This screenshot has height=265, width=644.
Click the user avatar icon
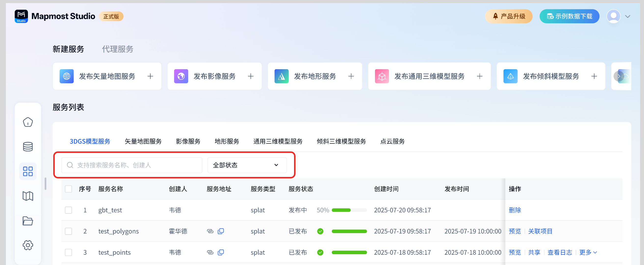pyautogui.click(x=613, y=16)
